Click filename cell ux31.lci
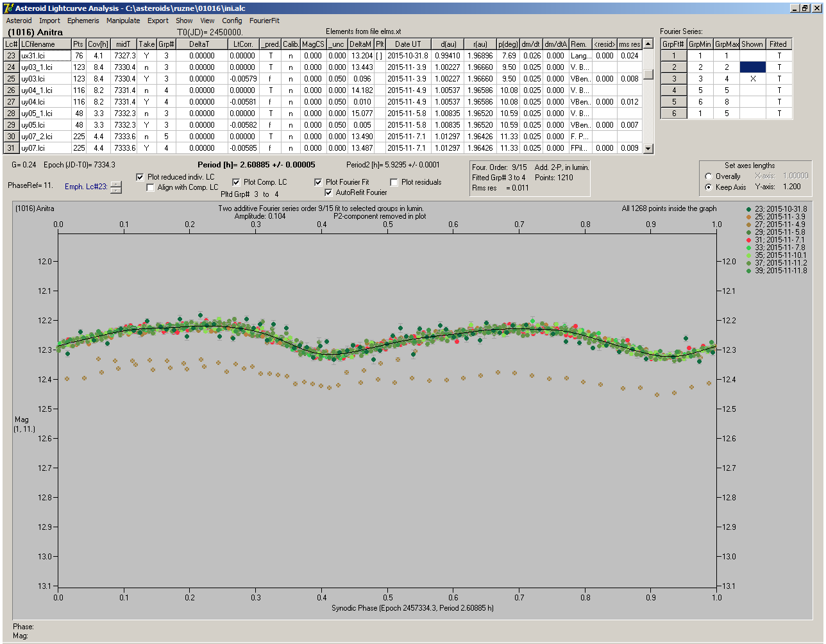Image resolution: width=826 pixels, height=644 pixels. (44, 56)
